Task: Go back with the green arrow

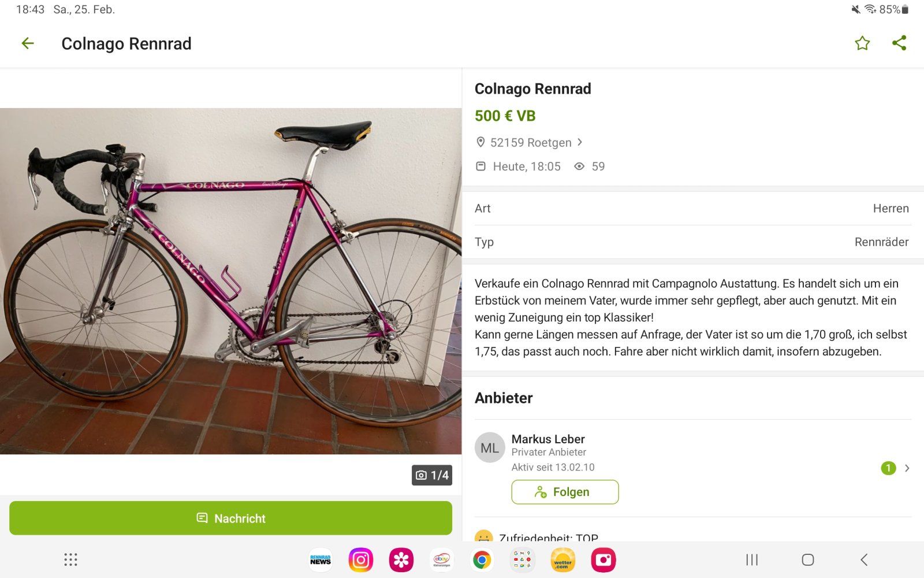Action: coord(28,43)
